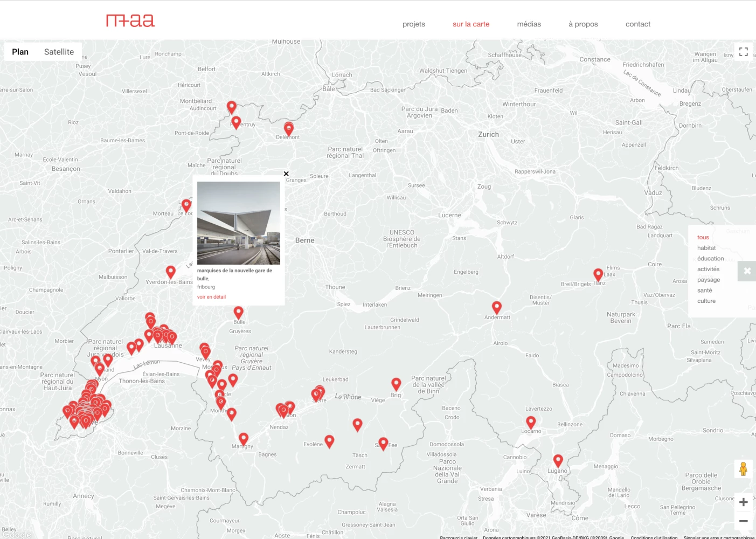
Task: Open the train station project thumbnail
Action: (239, 223)
